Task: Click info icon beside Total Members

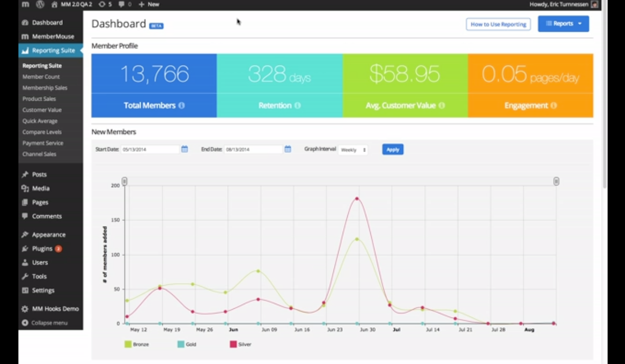Action: click(181, 106)
